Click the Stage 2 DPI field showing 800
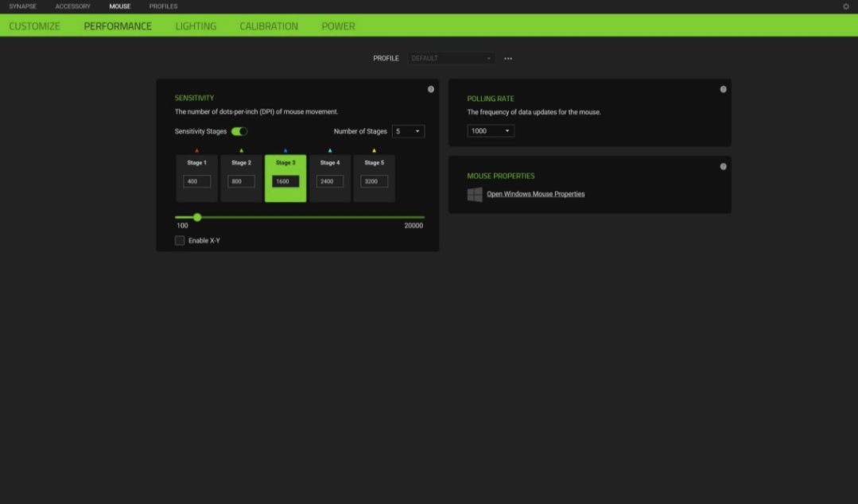 [241, 181]
